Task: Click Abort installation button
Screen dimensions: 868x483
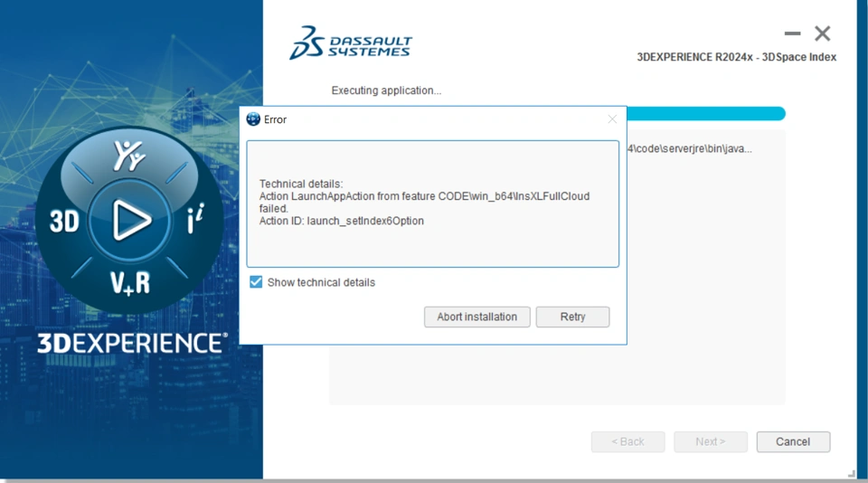Action: (x=476, y=317)
